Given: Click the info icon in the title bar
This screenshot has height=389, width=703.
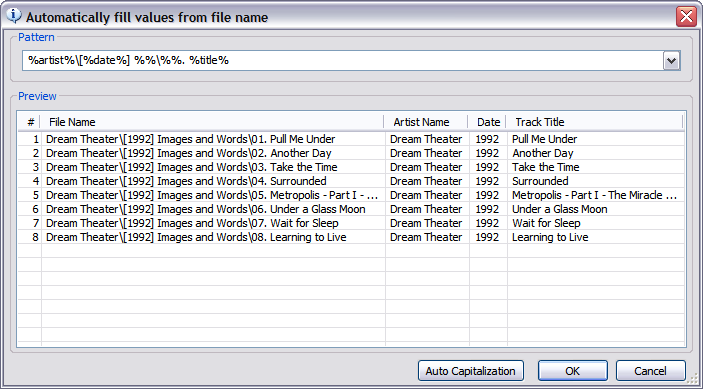Looking at the screenshot, I should pyautogui.click(x=13, y=16).
